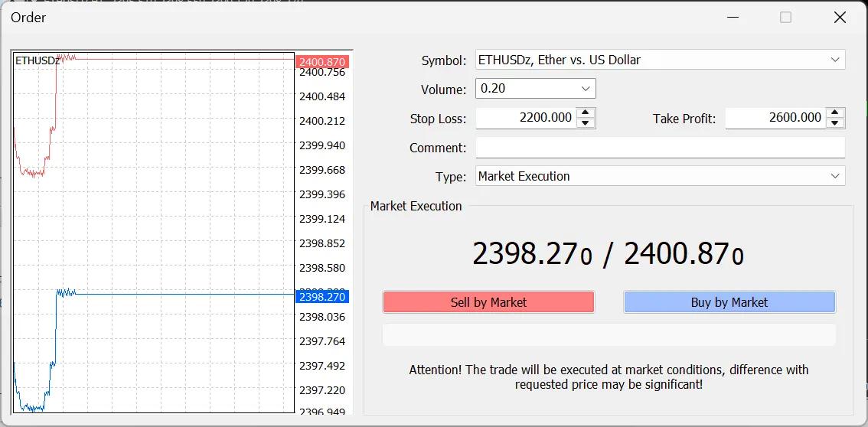Decrease Take Profit with the down arrow

[x=835, y=122]
